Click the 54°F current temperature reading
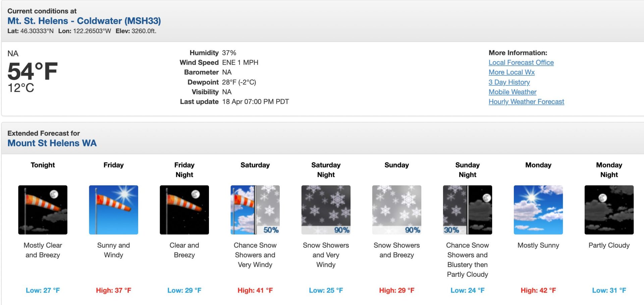This screenshot has height=305, width=644. (x=33, y=71)
